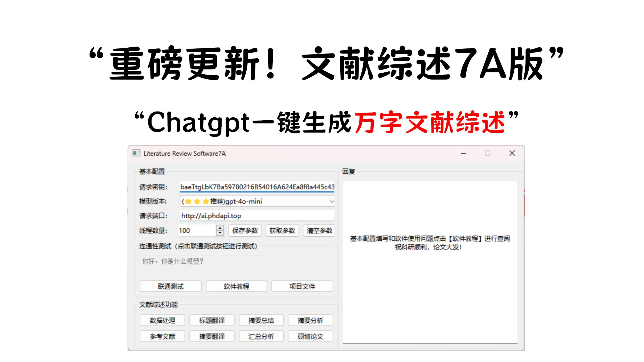Click the Literature Review Software7A app icon

click(x=136, y=153)
